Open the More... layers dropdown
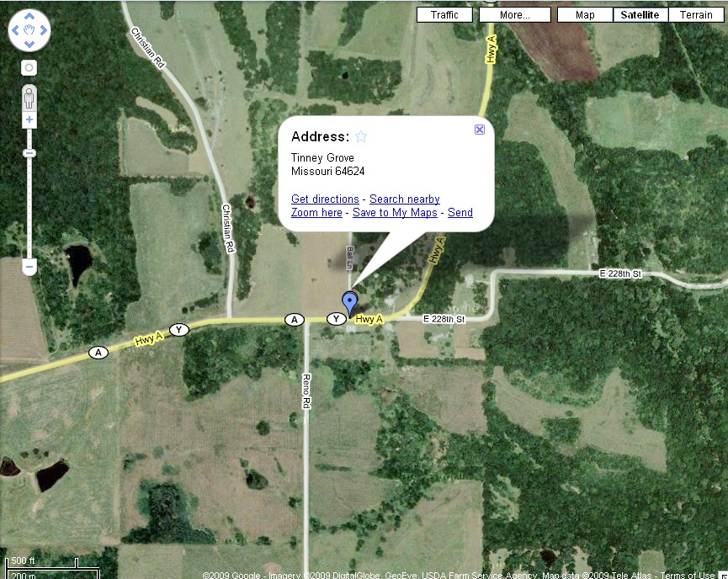 click(x=514, y=15)
